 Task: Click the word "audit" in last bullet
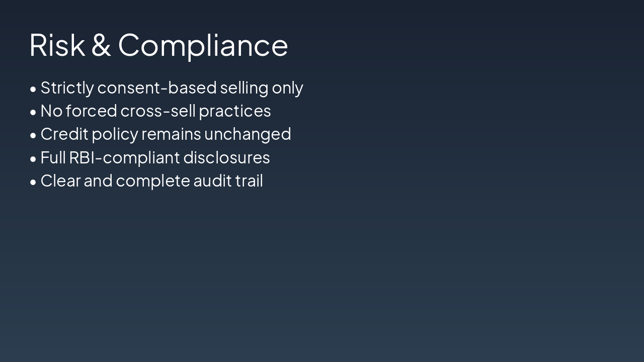(x=211, y=181)
